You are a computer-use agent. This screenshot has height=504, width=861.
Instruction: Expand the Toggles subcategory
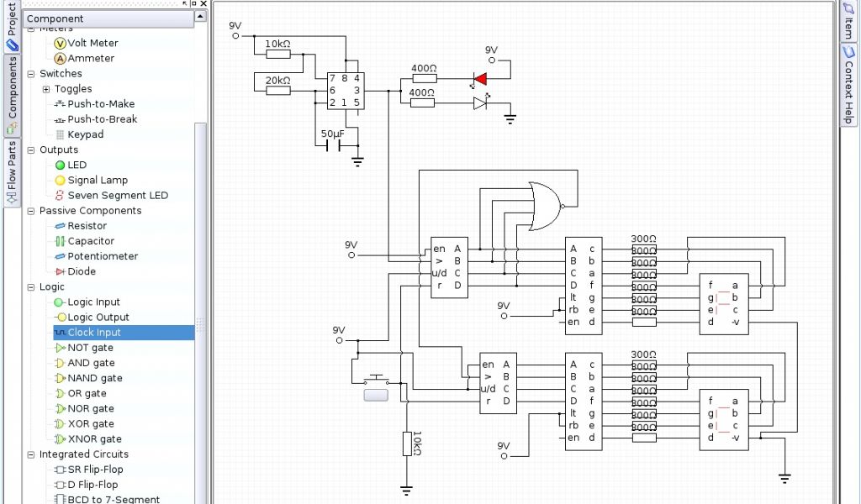(x=46, y=89)
